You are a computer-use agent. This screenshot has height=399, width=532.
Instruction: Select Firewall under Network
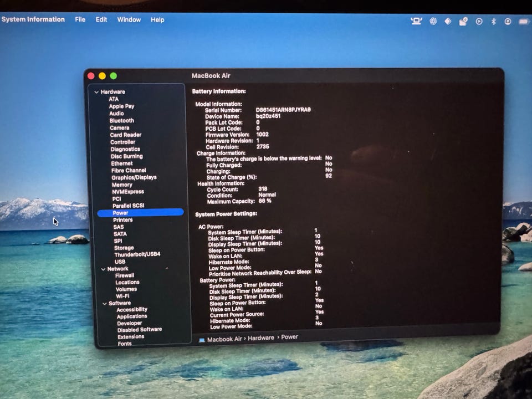[x=125, y=275]
